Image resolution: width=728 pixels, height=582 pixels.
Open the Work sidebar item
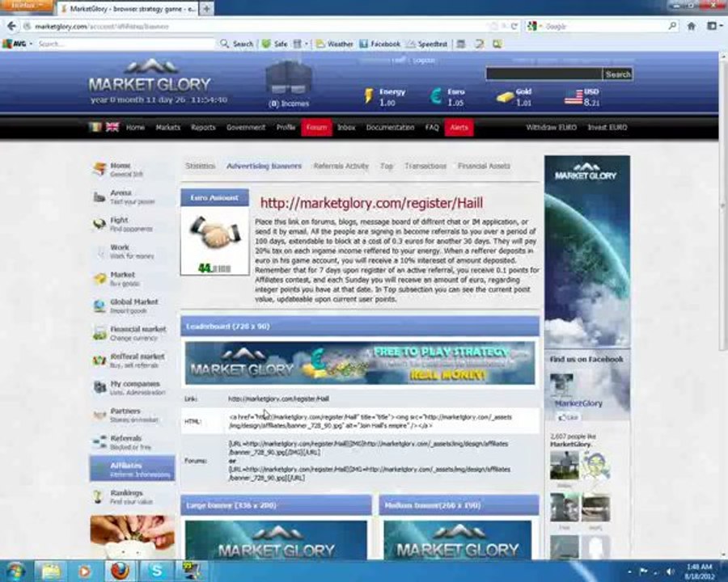click(133, 251)
